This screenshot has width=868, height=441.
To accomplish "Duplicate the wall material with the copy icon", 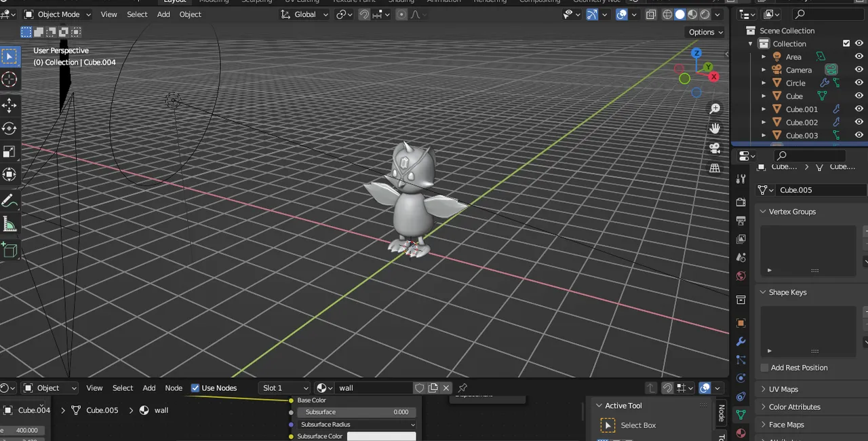I will pyautogui.click(x=433, y=388).
